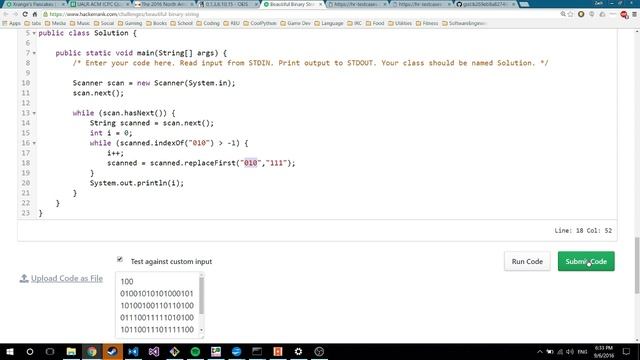Click the taskbar clock showing 6:33 PM

604,351
